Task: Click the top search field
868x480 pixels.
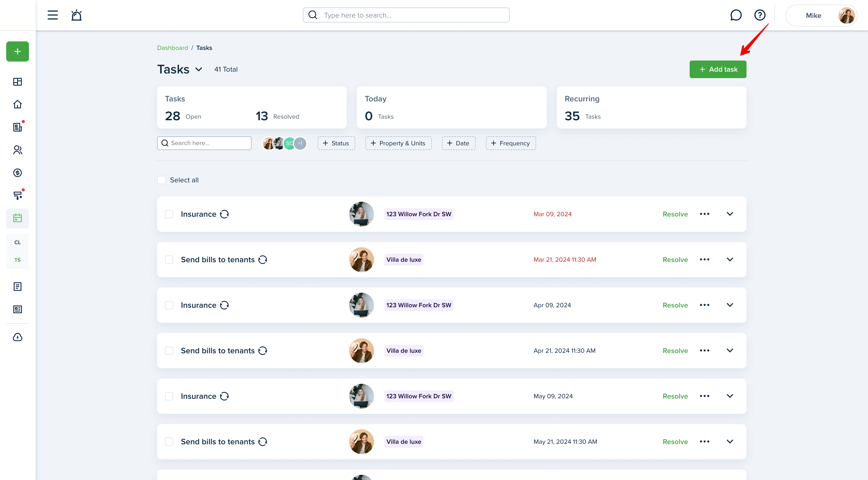Action: (406, 15)
